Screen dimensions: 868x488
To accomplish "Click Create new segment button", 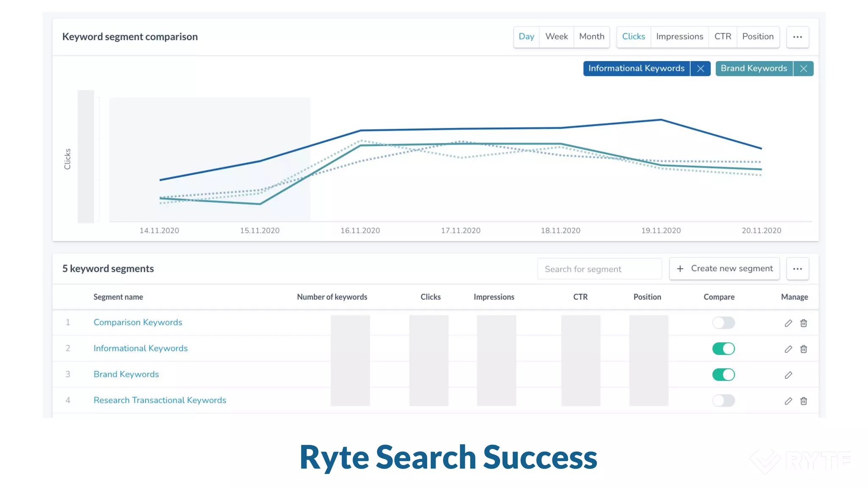I will tap(725, 269).
